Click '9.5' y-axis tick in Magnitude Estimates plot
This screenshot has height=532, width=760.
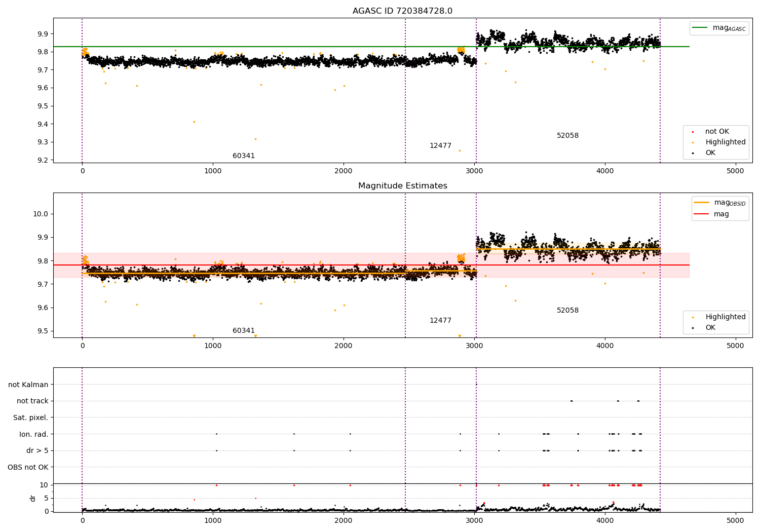click(x=43, y=331)
